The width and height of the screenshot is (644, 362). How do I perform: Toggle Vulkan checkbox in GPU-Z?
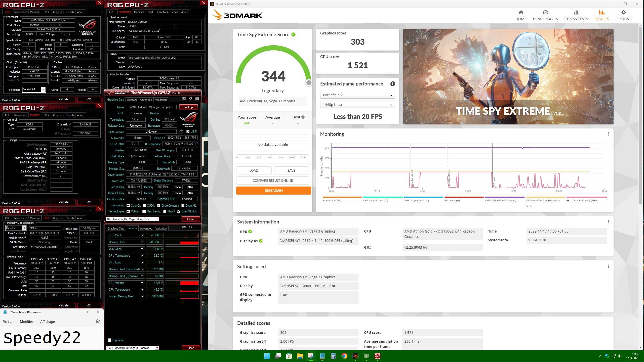(128, 211)
